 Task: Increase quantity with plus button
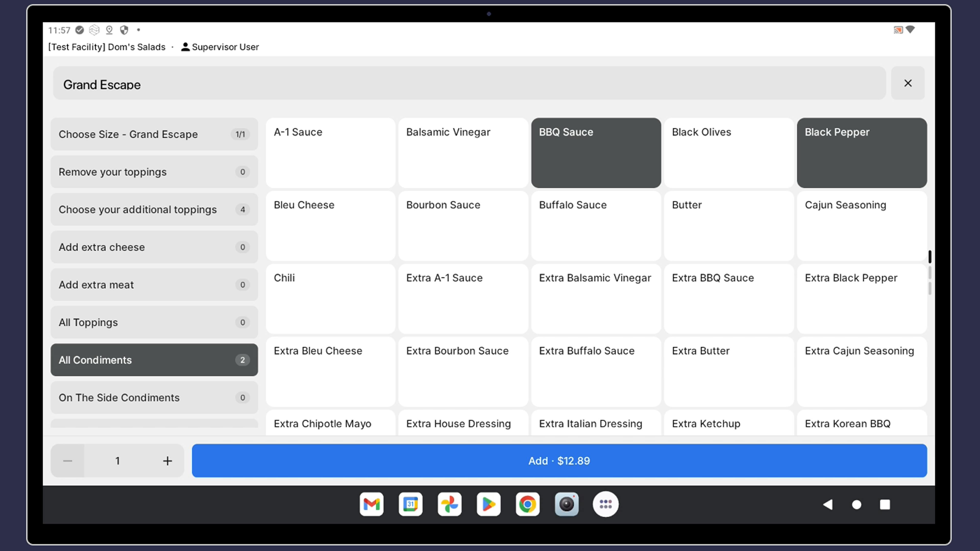167,461
